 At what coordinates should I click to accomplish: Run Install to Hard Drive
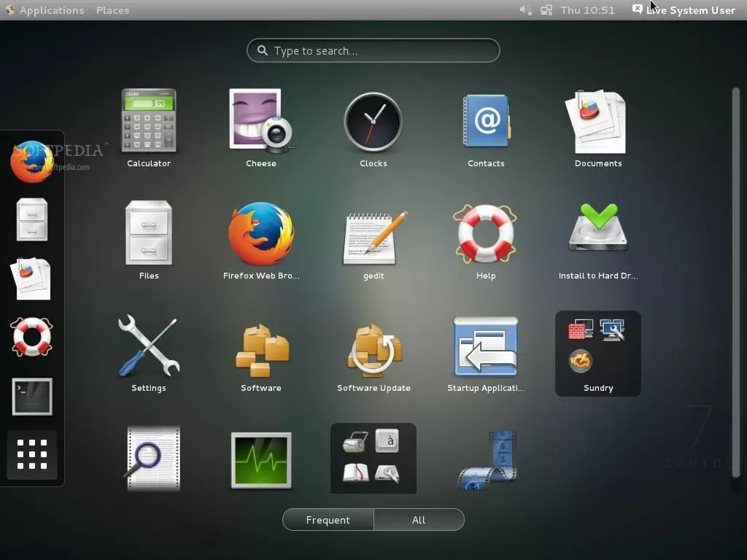598,233
